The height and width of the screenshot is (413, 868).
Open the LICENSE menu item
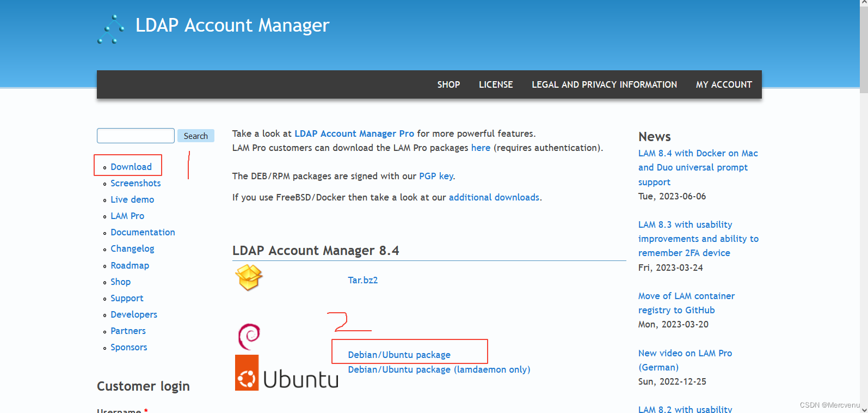pyautogui.click(x=496, y=84)
